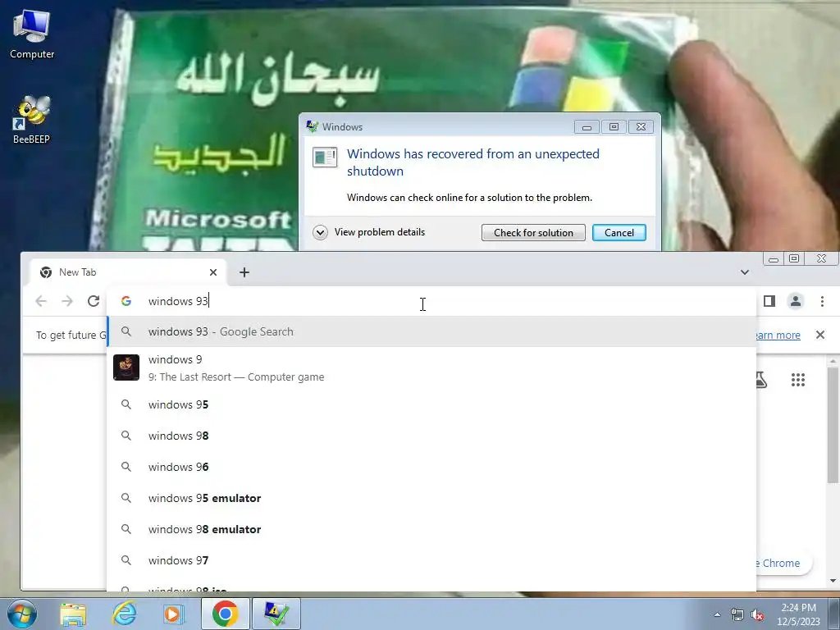Click the 9: The Last Resort game thumbnail
This screenshot has height=630, width=840.
(126, 367)
